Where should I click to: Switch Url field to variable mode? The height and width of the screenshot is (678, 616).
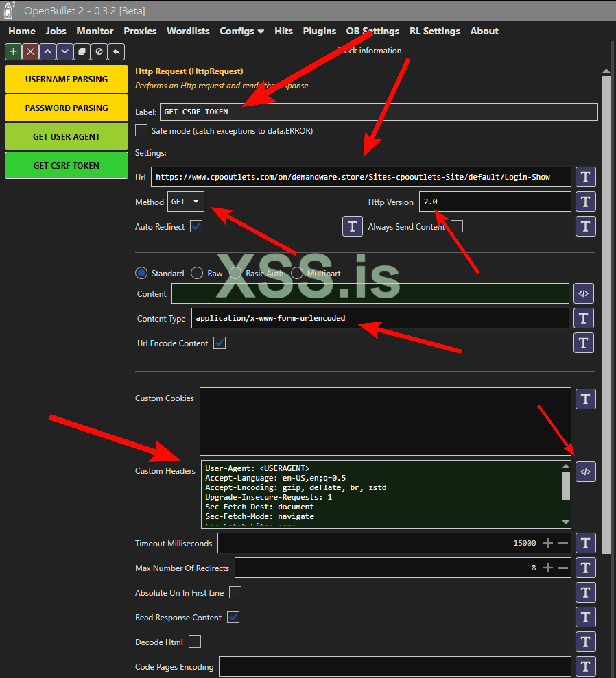tap(585, 177)
